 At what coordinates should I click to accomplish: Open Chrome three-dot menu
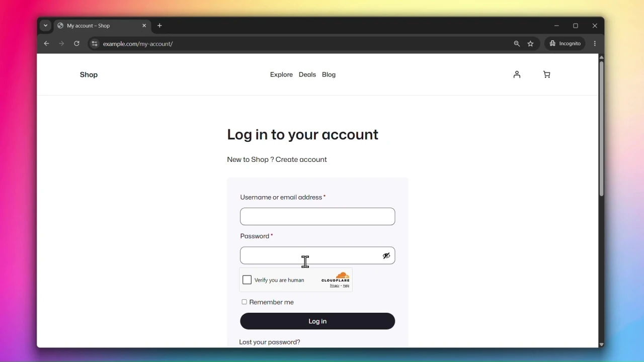point(595,44)
